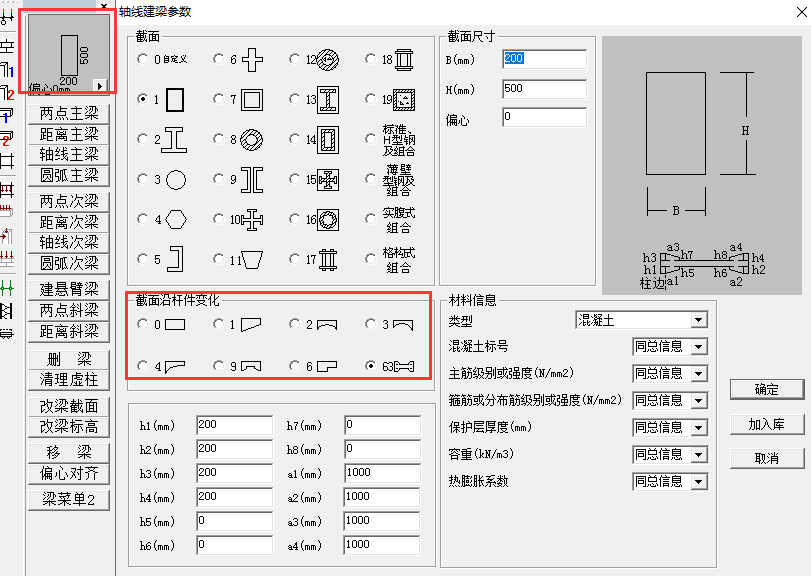Click the 确定 button
The height and width of the screenshot is (576, 811).
[767, 389]
